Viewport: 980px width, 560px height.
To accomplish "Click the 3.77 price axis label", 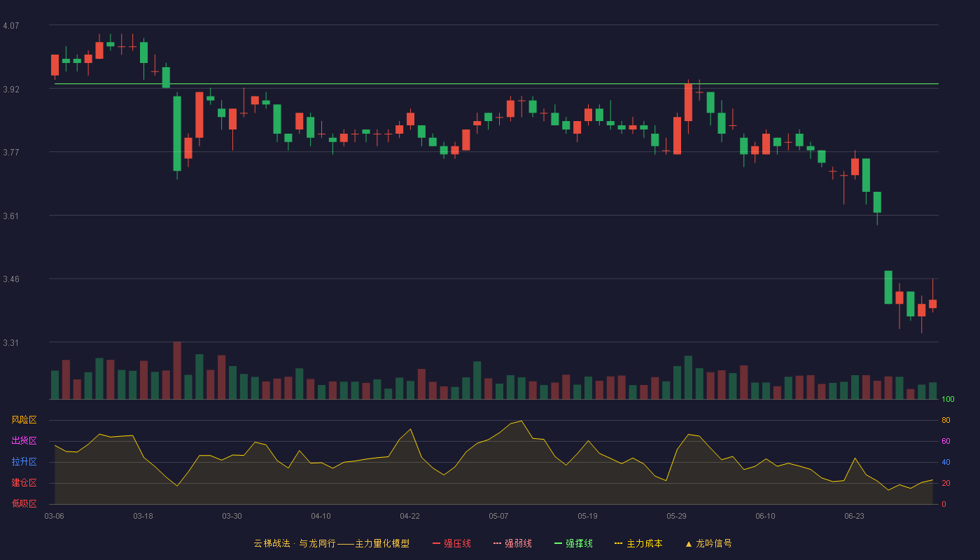I will coord(11,153).
